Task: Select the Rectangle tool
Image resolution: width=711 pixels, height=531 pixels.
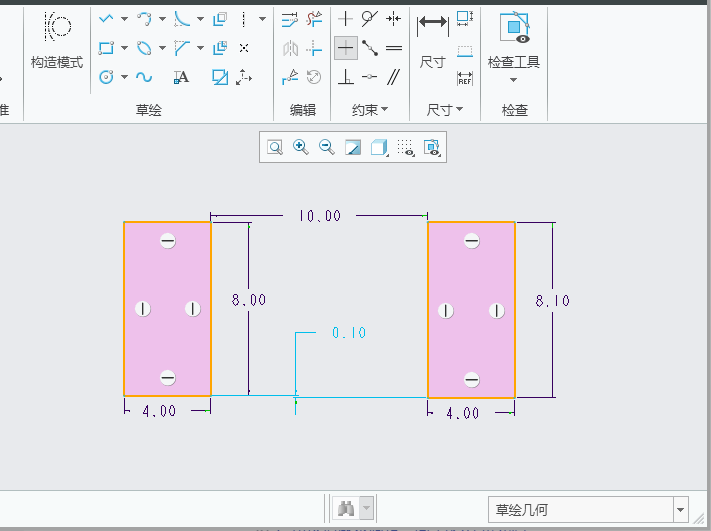Action: (x=106, y=48)
